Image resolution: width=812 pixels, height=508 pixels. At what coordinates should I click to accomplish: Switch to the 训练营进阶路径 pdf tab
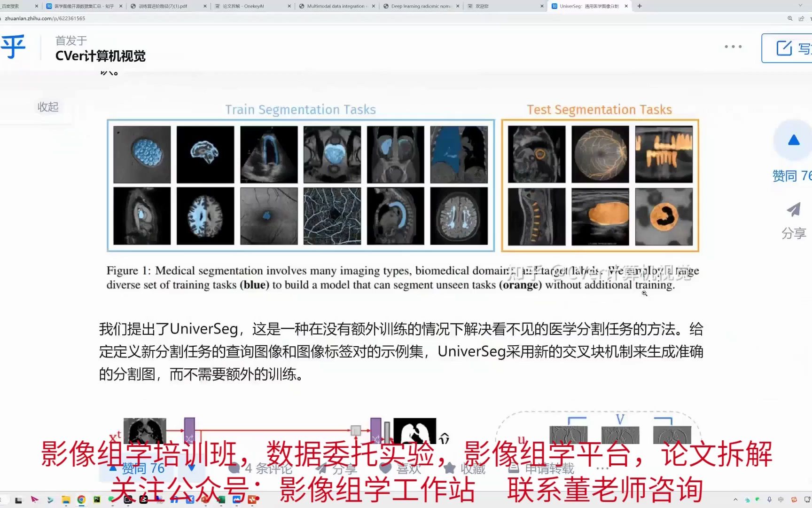pos(167,6)
